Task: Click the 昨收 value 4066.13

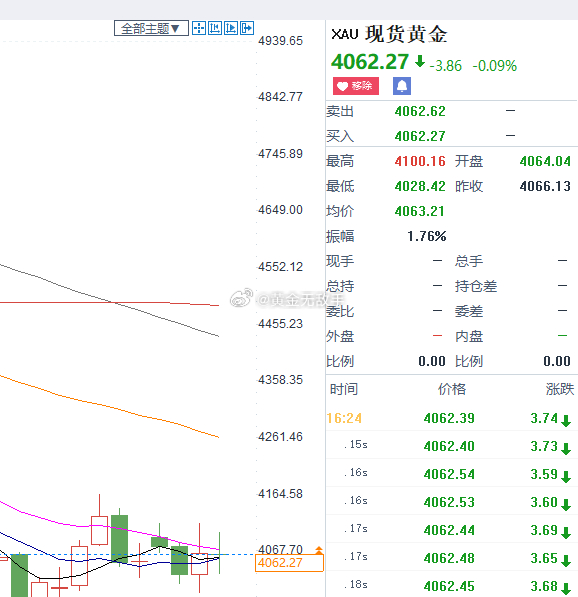Action: click(x=545, y=187)
